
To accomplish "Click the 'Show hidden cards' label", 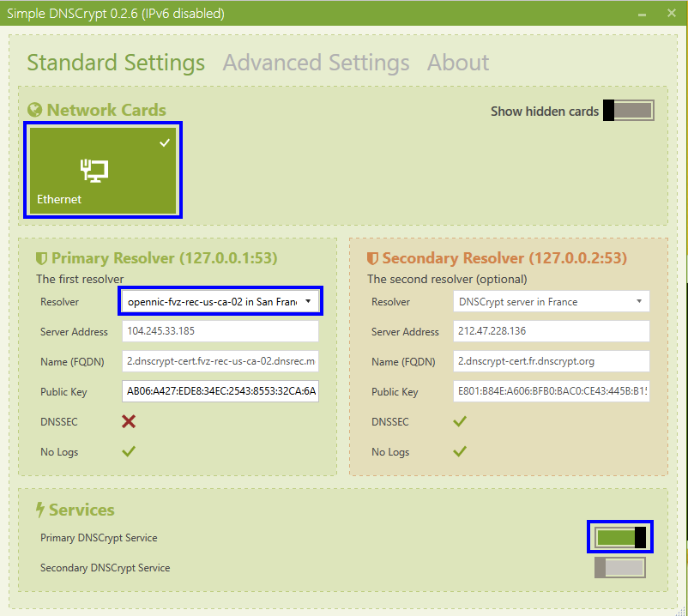I will click(x=545, y=112).
